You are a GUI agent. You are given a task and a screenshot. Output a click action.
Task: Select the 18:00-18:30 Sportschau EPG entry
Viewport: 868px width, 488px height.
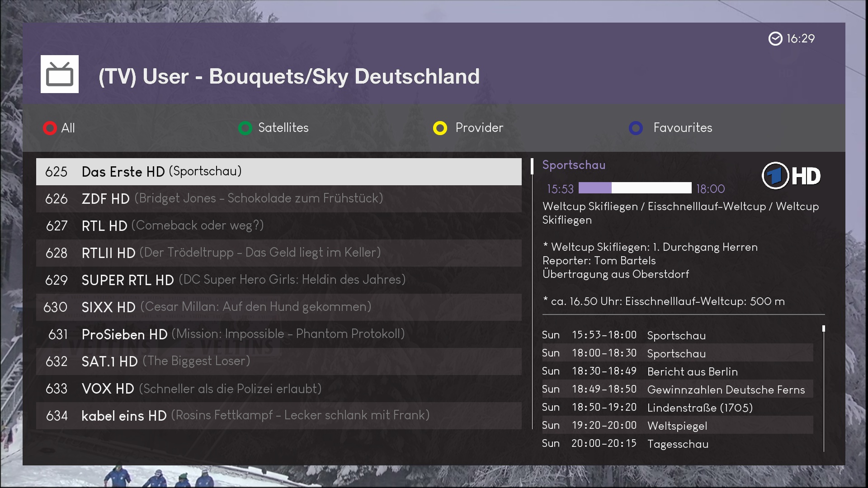coord(678,353)
